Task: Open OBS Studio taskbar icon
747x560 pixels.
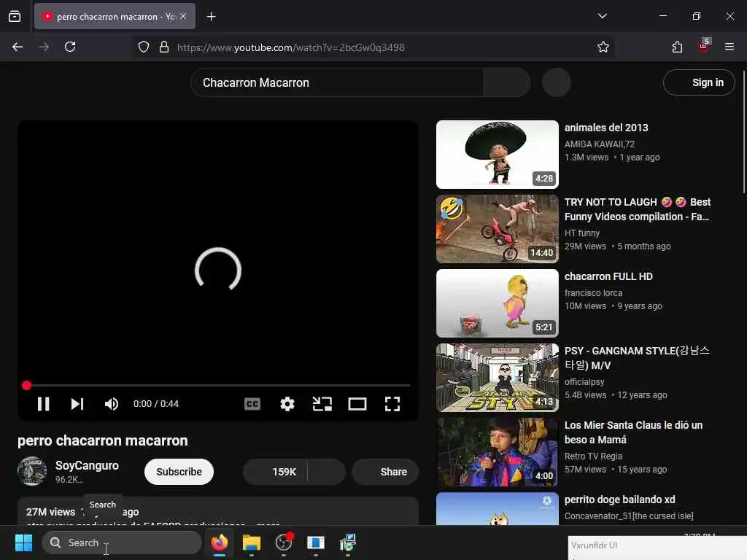Action: pos(284,542)
